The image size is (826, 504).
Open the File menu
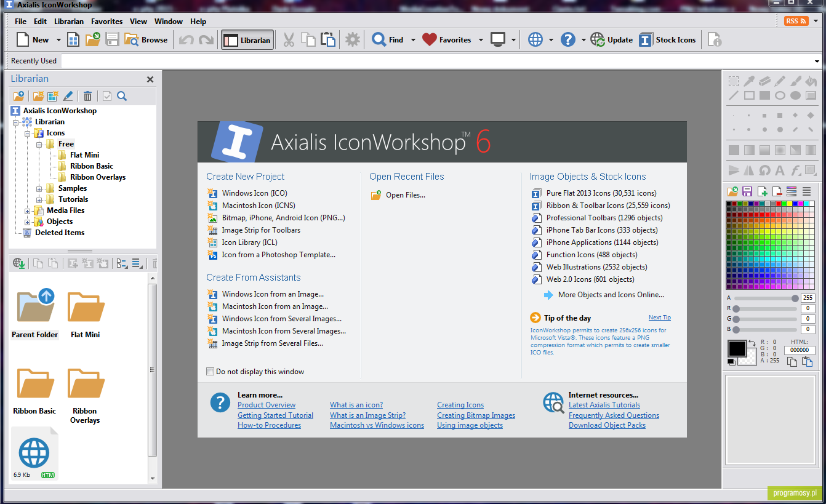[21, 21]
